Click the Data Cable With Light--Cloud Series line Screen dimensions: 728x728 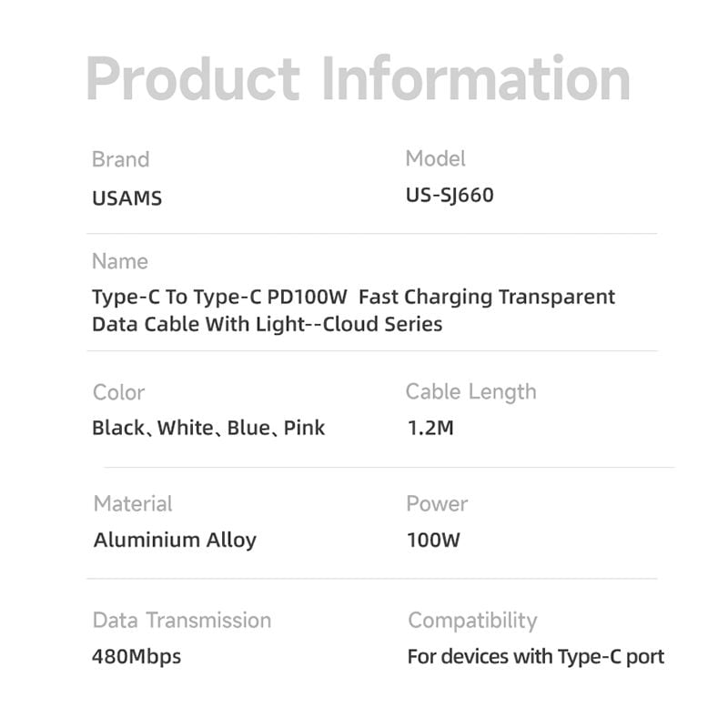(267, 324)
